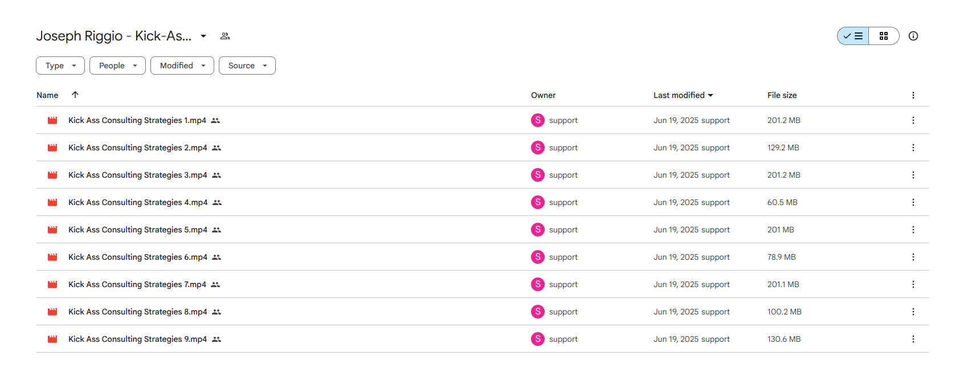The height and width of the screenshot is (384, 980).
Task: Click owner name support in Strategies 9.mp4 row
Action: (x=563, y=339)
